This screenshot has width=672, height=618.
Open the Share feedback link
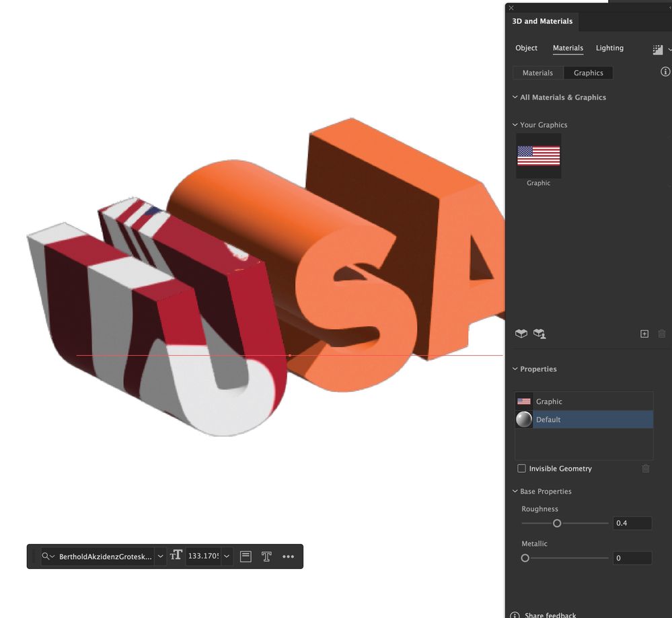tap(550, 615)
